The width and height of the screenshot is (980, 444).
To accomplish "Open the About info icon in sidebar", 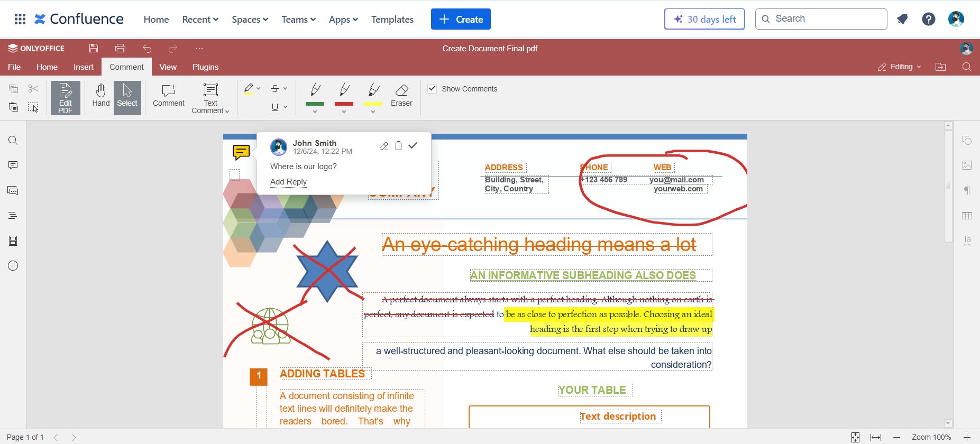I will tap(13, 266).
